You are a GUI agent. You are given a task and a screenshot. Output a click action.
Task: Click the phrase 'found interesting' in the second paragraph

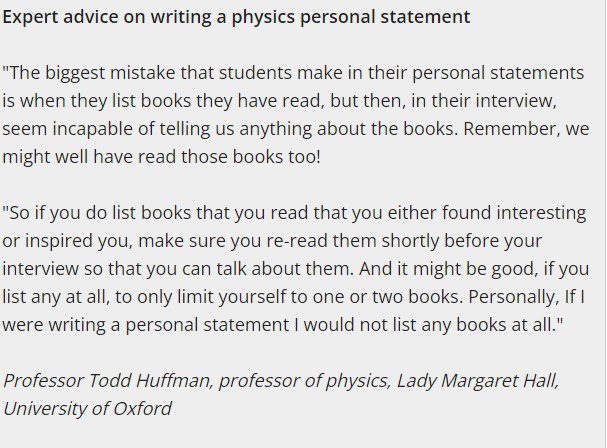click(x=514, y=213)
